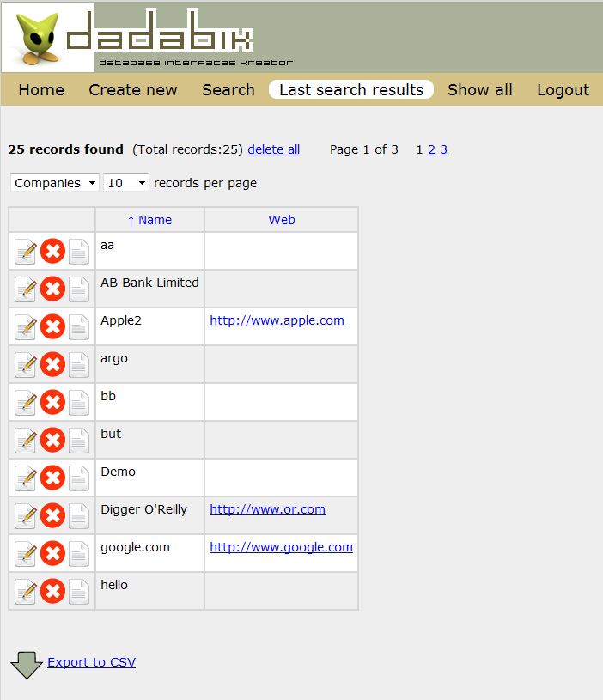603x700 pixels.
Task: Click the 'Page 1 of 3' text
Action: [363, 149]
